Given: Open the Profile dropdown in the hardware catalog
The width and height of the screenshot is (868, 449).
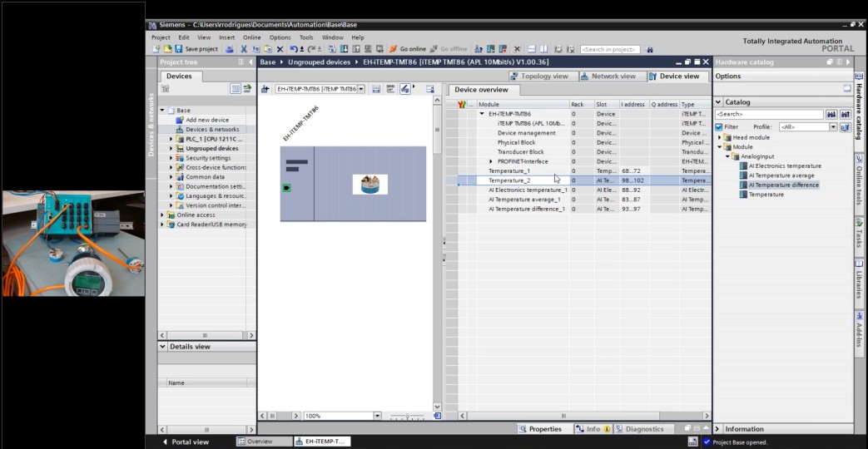Looking at the screenshot, I should click(833, 127).
